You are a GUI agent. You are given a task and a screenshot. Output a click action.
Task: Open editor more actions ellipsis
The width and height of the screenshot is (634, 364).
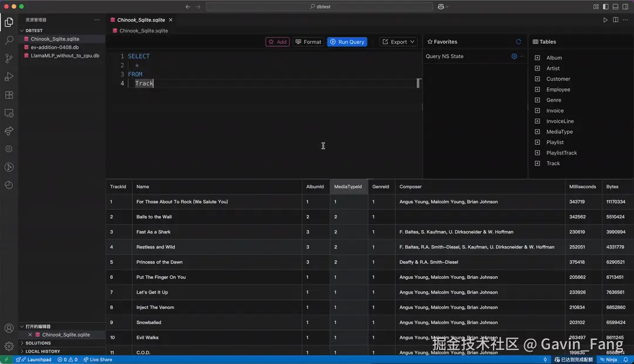click(x=626, y=20)
